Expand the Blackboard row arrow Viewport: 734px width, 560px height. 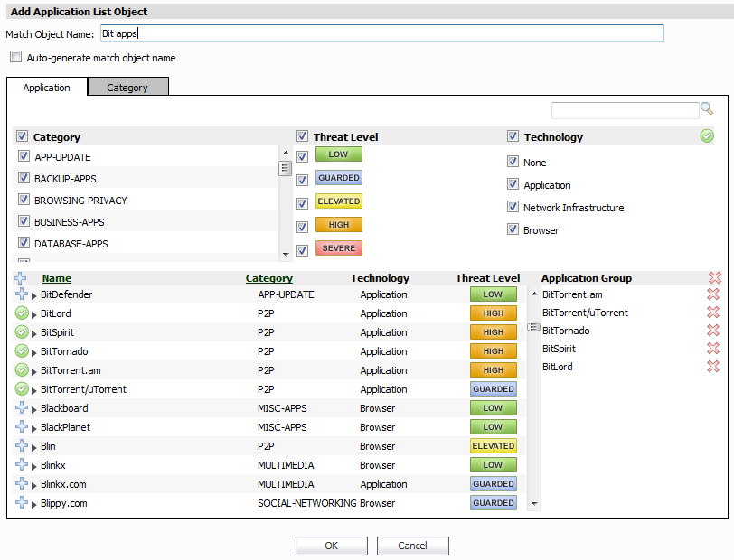point(34,409)
